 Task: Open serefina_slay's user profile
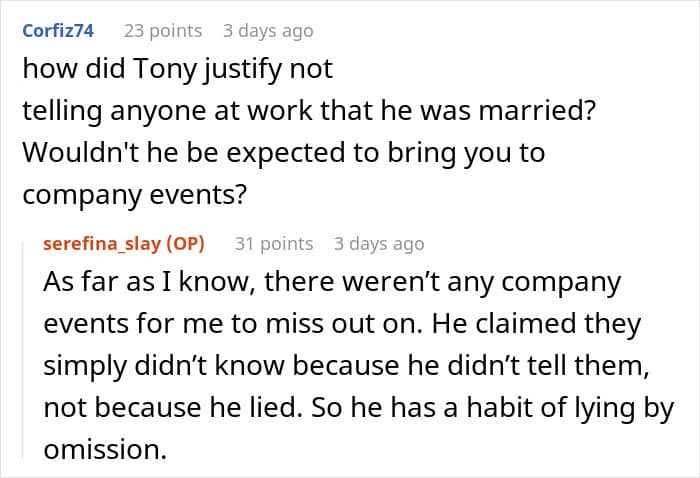coord(103,243)
